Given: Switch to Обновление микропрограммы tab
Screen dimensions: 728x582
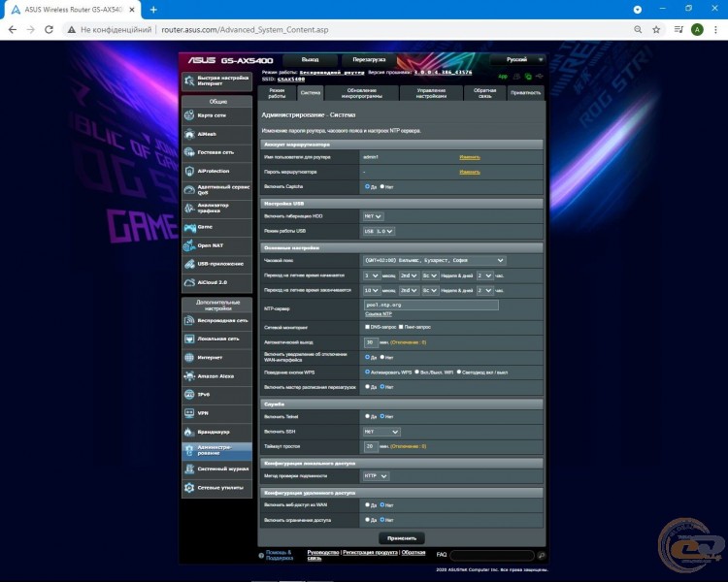Looking at the screenshot, I should click(362, 93).
